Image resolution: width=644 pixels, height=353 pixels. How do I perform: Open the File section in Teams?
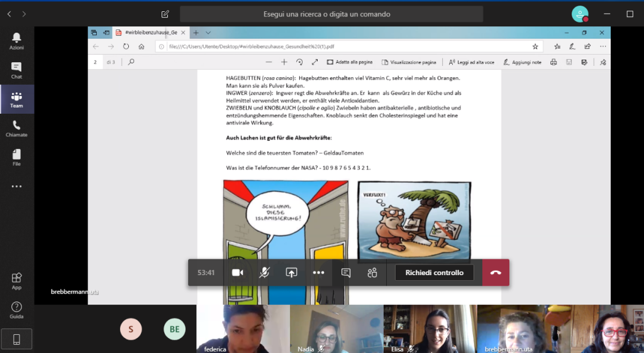click(x=16, y=158)
